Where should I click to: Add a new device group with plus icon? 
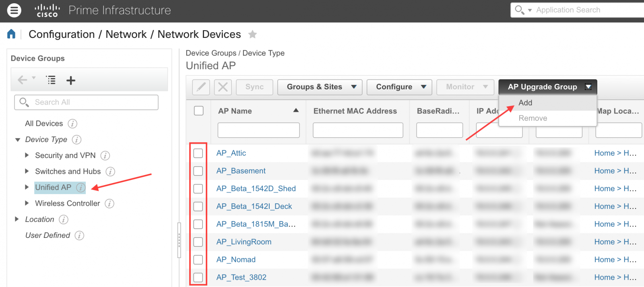pos(71,81)
